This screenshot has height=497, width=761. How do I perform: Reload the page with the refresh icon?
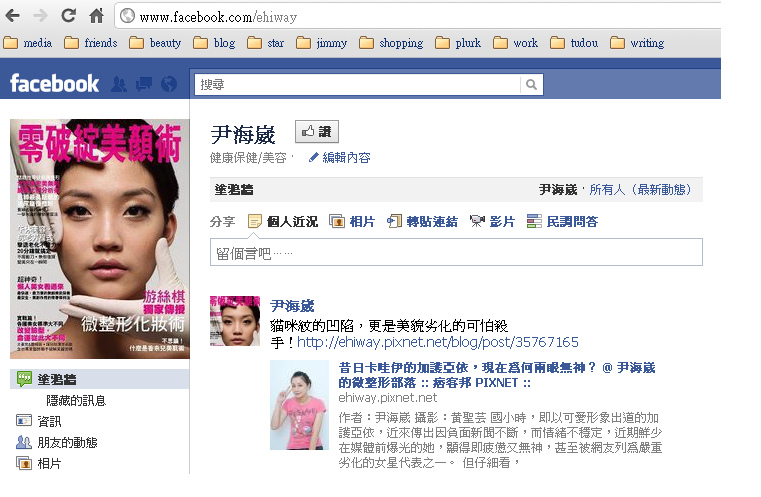(68, 16)
